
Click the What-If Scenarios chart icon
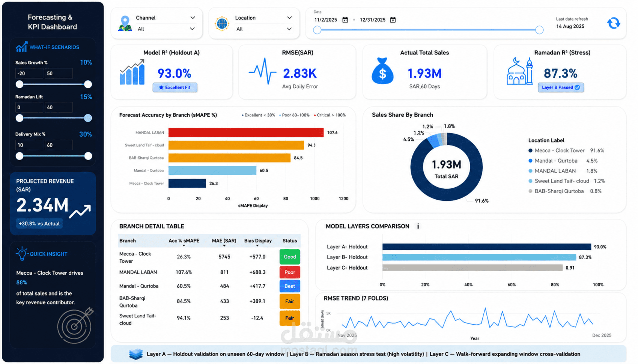21,47
